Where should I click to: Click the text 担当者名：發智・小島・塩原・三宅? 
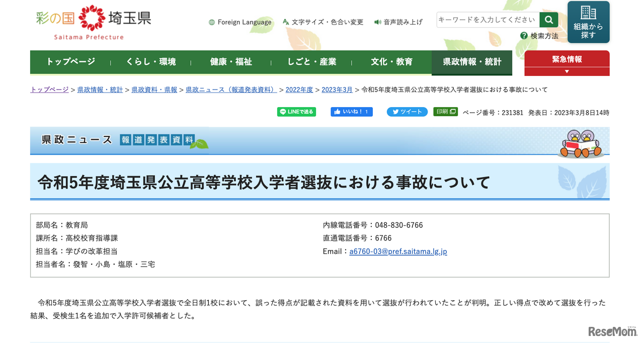(x=96, y=265)
